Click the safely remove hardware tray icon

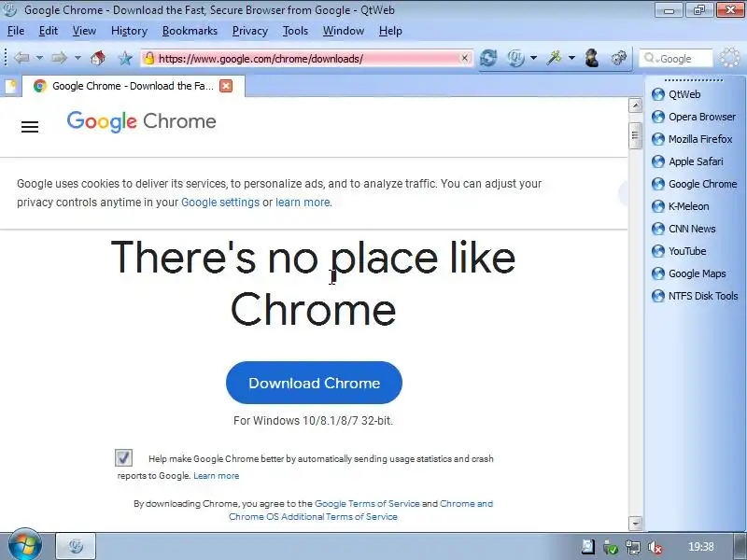[611, 547]
